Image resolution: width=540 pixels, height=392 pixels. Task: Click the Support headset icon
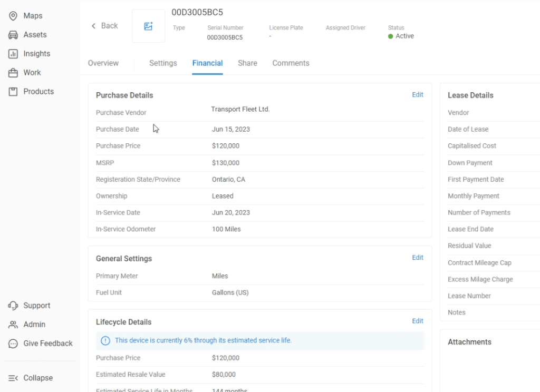13,306
